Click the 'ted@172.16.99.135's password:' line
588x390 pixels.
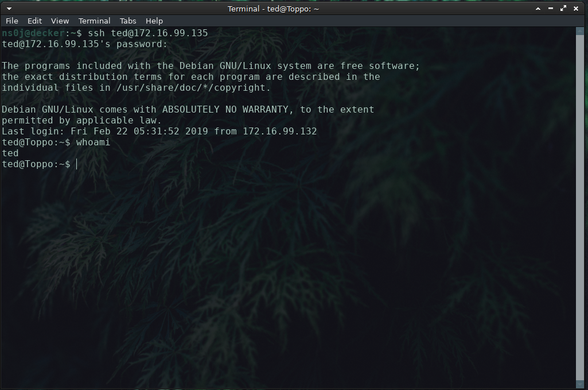[x=84, y=44]
